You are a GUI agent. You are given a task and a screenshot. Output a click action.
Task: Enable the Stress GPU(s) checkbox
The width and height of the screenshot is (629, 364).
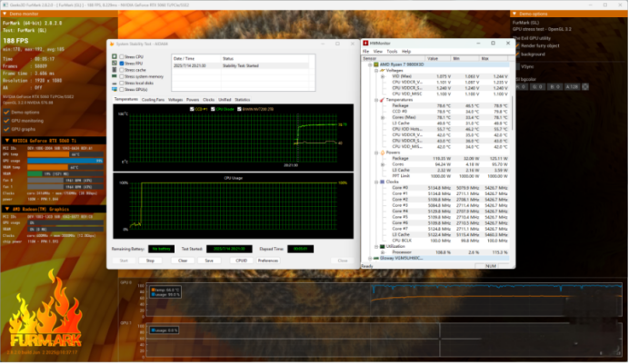point(122,89)
